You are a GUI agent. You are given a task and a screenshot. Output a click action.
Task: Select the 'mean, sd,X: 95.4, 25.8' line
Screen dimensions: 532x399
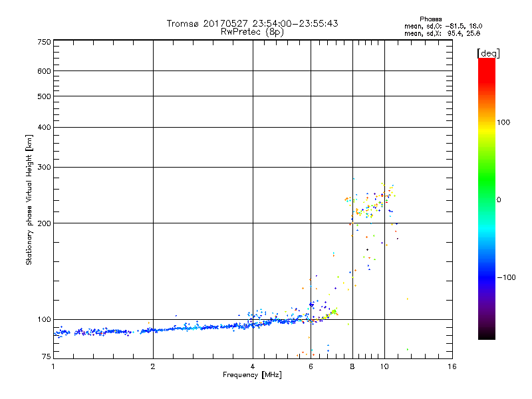coord(442,33)
